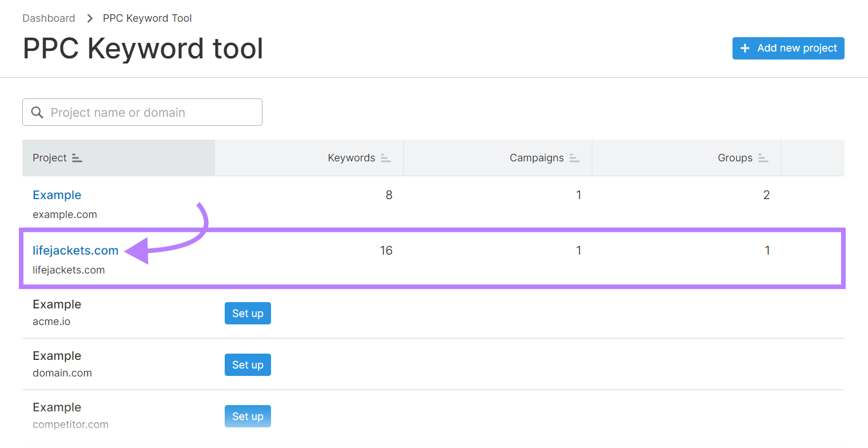Sort the table by the Groups column header
This screenshot has height=448, width=868.
[735, 158]
